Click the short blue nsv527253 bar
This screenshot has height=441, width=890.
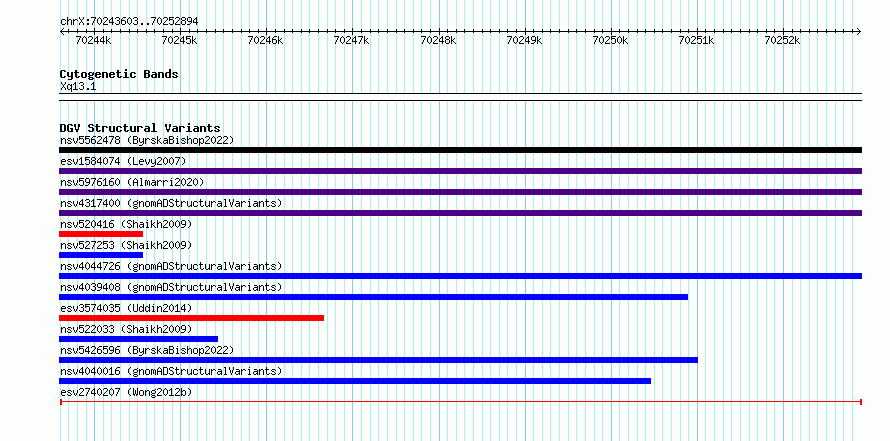pyautogui.click(x=101, y=255)
